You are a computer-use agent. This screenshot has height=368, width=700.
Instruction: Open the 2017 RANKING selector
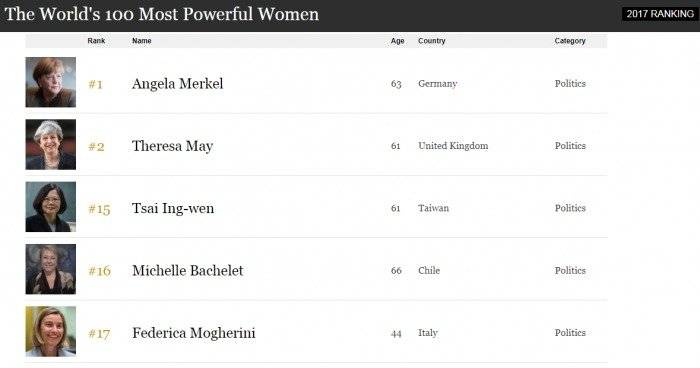(660, 14)
